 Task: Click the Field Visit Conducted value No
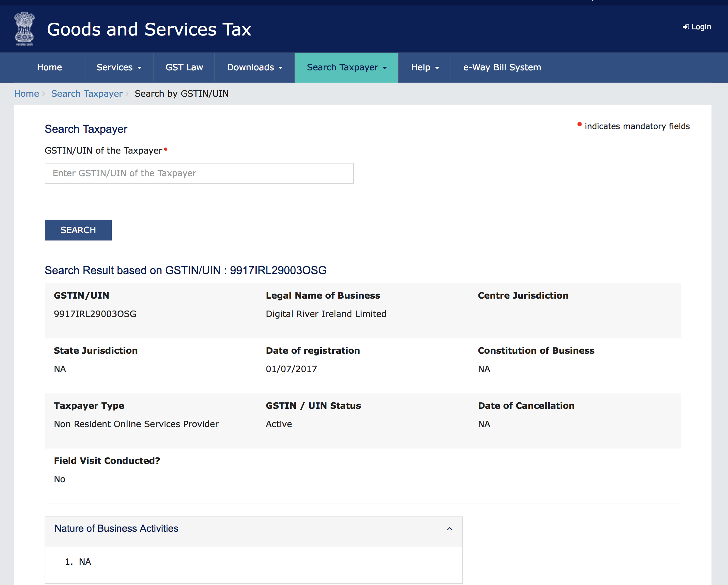coord(60,479)
